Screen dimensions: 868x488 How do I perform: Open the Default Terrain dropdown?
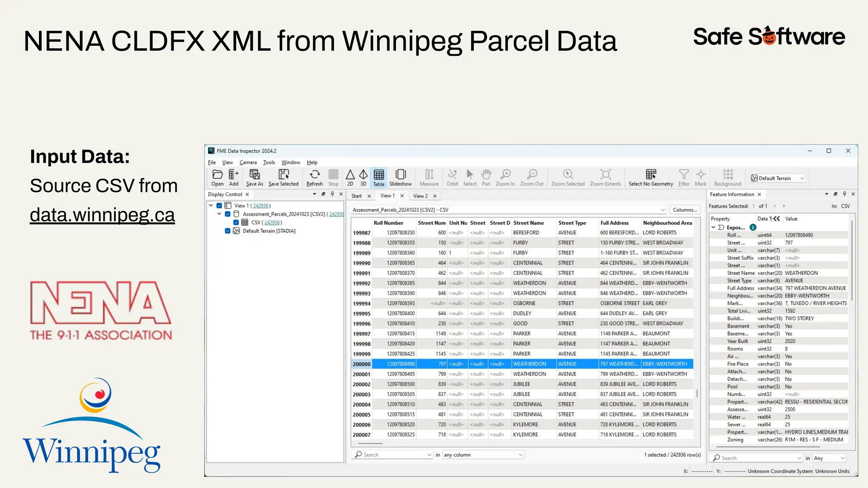tap(778, 178)
